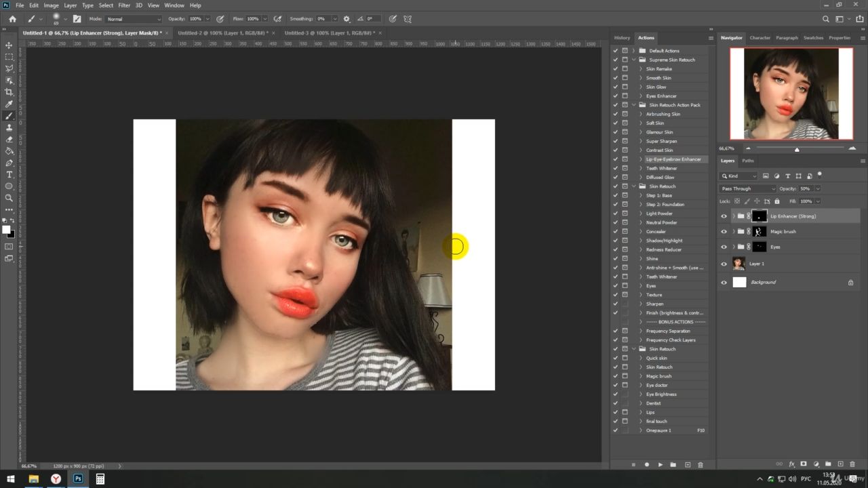Uncheck the Teeth Whitener action checkbox
The image size is (868, 488).
point(616,168)
